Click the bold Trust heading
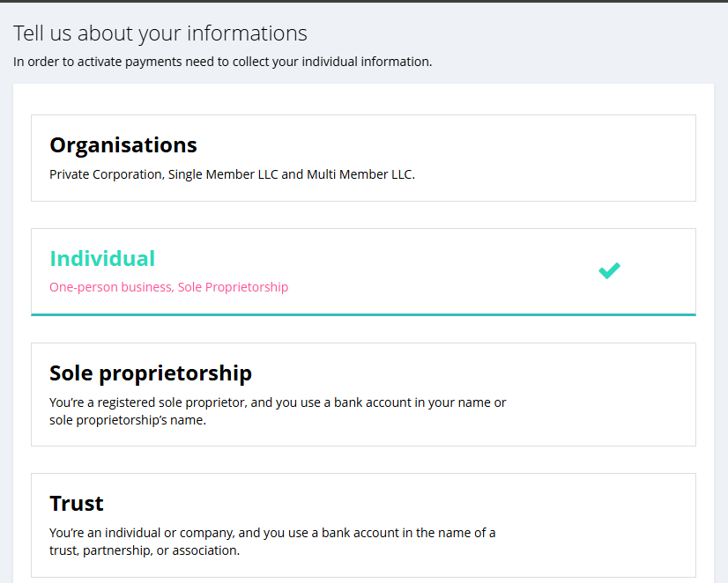728x583 pixels. tap(77, 504)
